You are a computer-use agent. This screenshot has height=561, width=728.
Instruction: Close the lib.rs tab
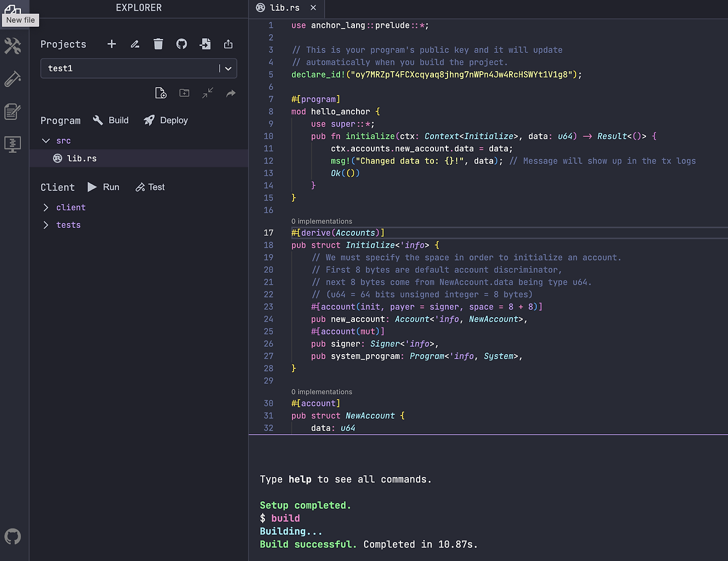click(x=313, y=8)
